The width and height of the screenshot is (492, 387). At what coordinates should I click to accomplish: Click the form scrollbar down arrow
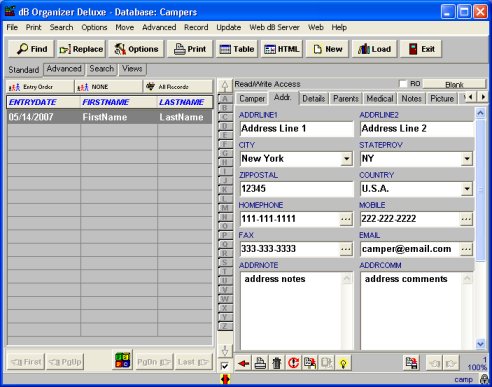[x=480, y=344]
